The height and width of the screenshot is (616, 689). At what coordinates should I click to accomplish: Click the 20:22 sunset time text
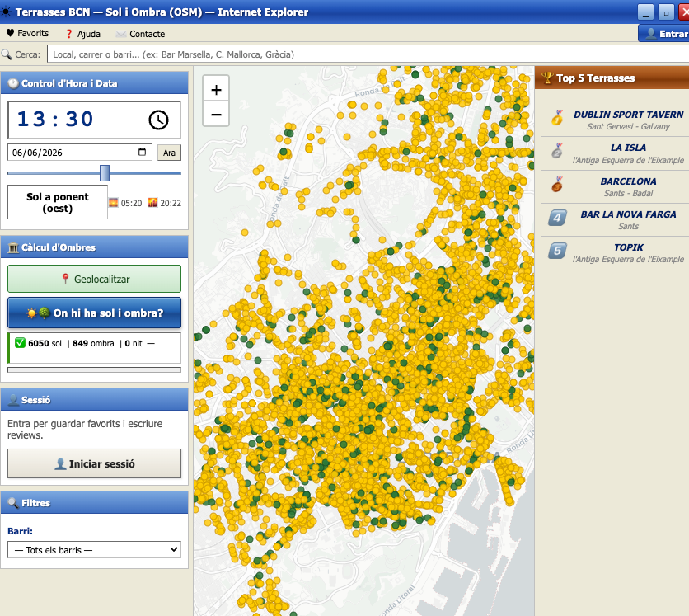[171, 203]
